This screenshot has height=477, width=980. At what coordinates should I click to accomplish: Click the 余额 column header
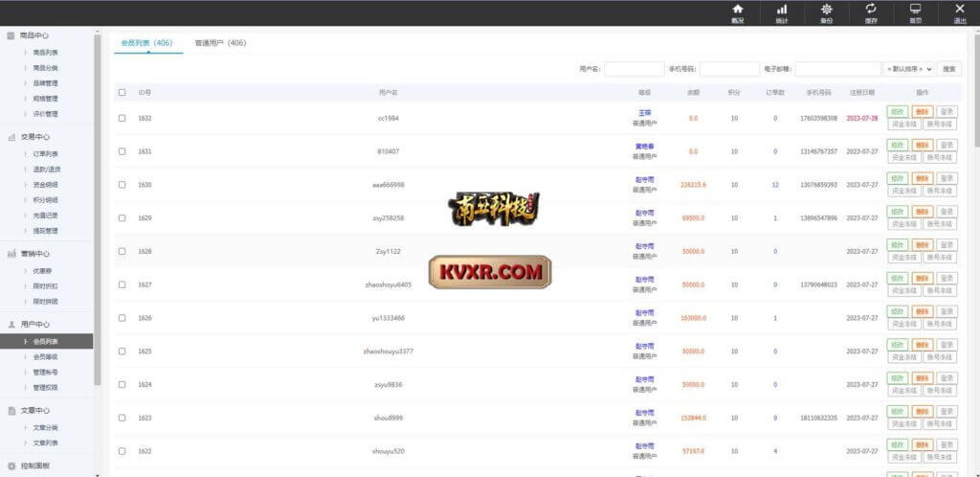(x=693, y=92)
